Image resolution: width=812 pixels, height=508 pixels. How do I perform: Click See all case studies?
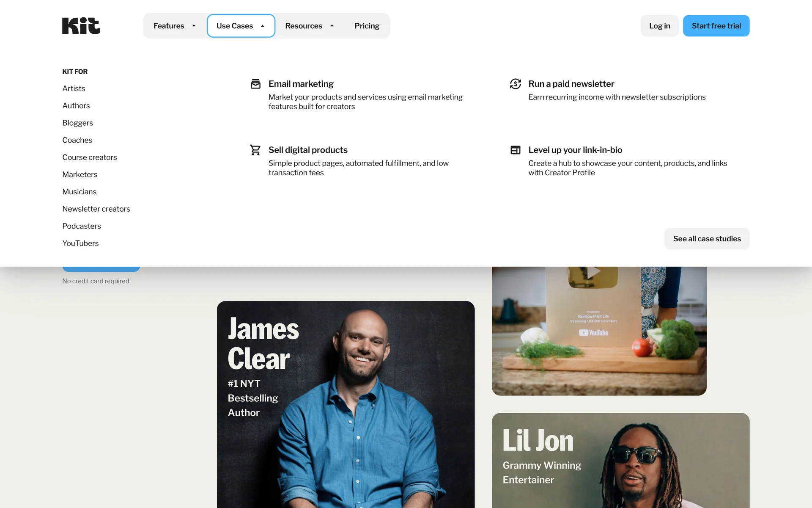coord(707,239)
